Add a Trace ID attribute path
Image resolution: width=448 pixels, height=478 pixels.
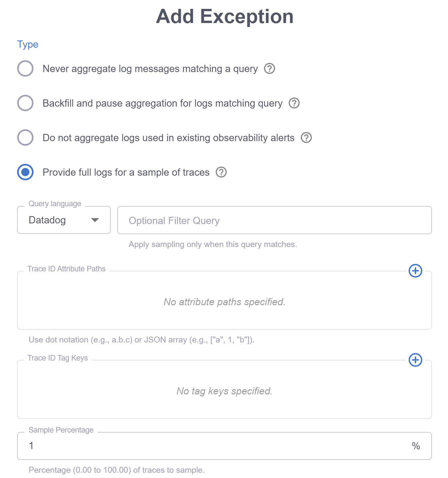coord(415,271)
